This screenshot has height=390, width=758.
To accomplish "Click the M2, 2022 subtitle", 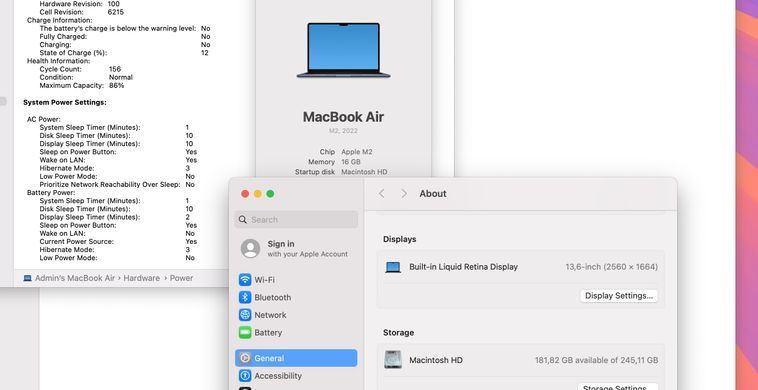I will click(x=343, y=131).
